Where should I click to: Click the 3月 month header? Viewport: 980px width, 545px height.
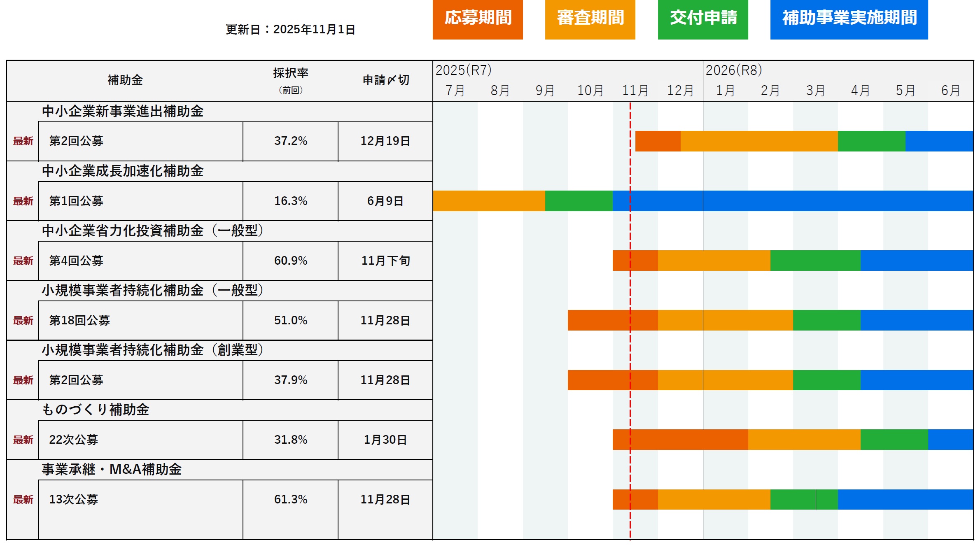pos(815,91)
